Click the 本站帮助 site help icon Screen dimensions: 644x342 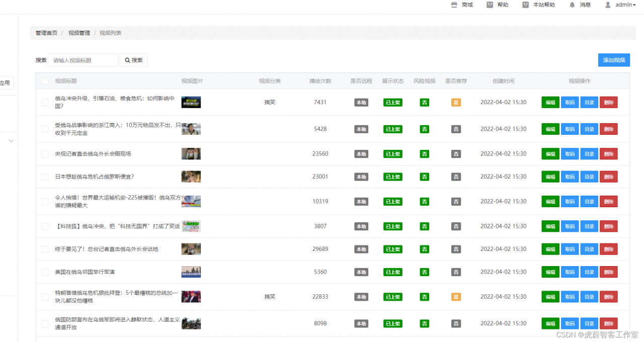[525, 5]
